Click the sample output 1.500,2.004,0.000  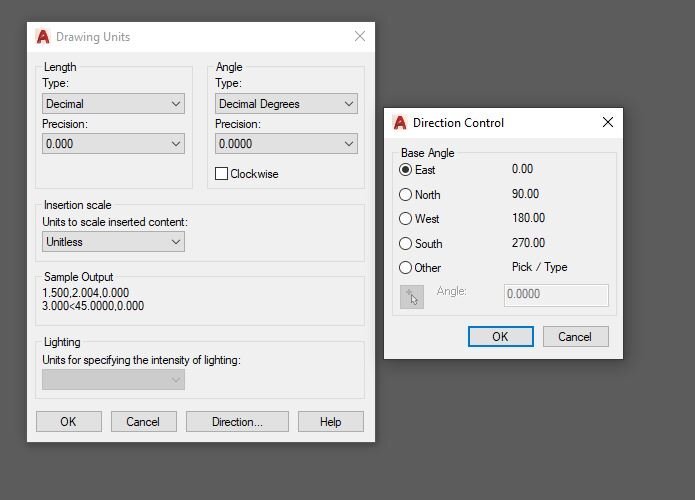coord(86,293)
